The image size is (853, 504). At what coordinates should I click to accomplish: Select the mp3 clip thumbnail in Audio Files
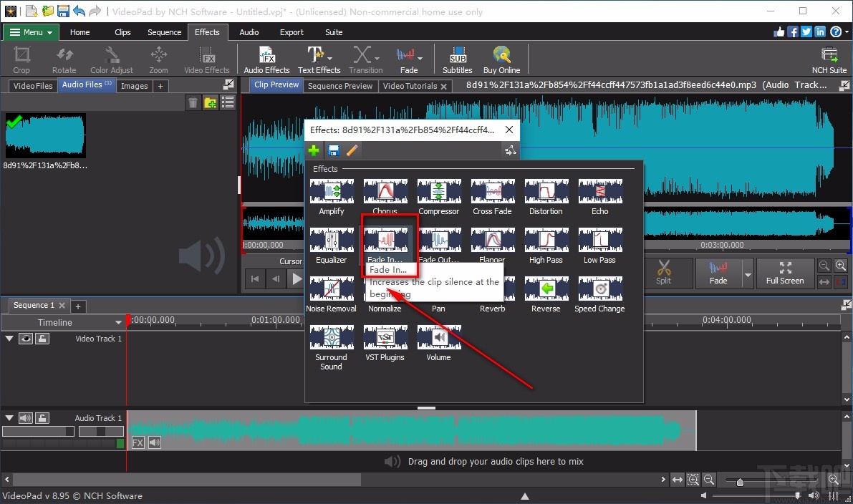(45, 135)
